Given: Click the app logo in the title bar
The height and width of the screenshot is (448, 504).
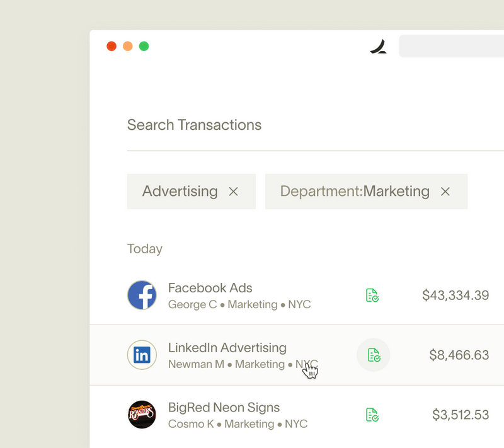Looking at the screenshot, I should (378, 47).
